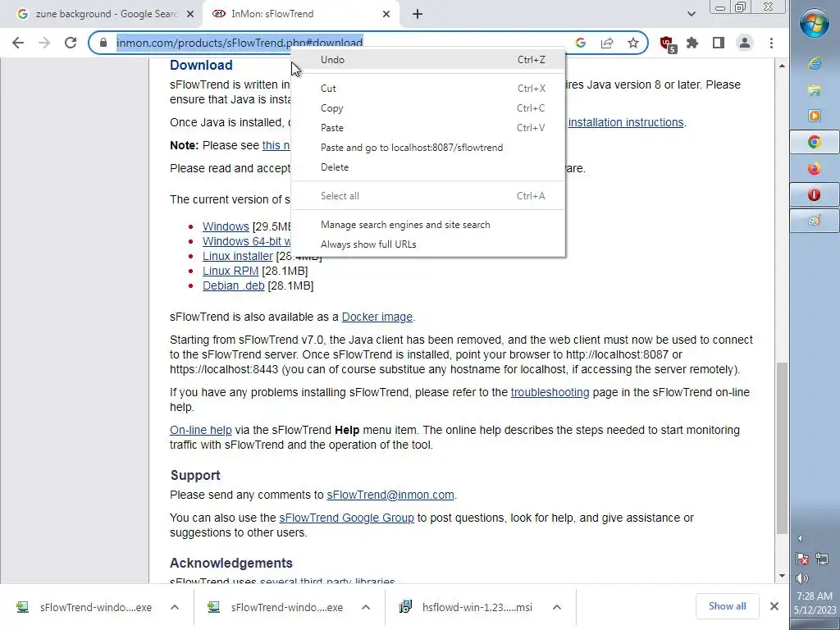Click Show all downloads button
This screenshot has width=840, height=630.
[727, 606]
